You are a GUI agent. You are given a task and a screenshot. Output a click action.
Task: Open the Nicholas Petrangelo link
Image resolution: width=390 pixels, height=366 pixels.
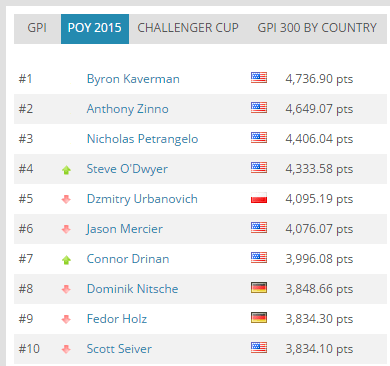point(142,139)
